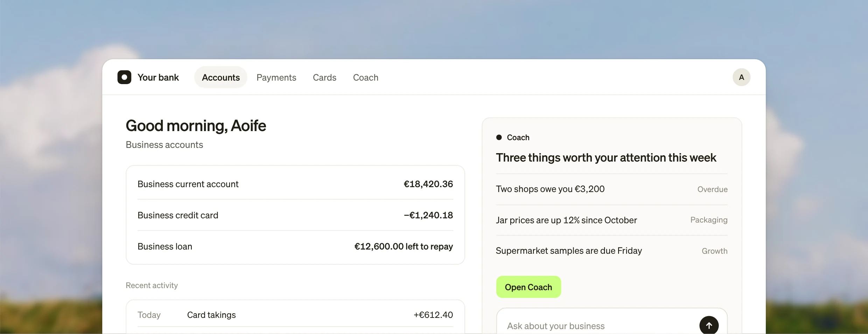Open the Business loan row
Viewport: 868px width, 334px height.
click(295, 246)
